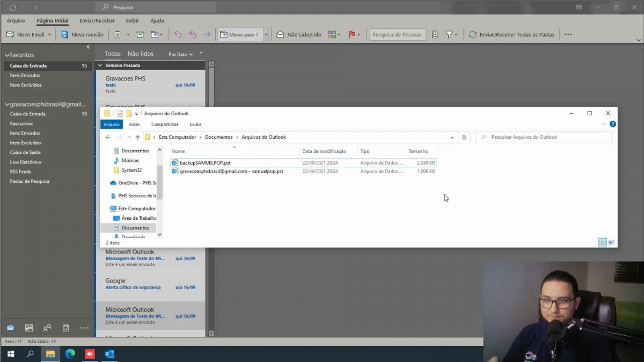Open the color categories dropdown

(334, 34)
